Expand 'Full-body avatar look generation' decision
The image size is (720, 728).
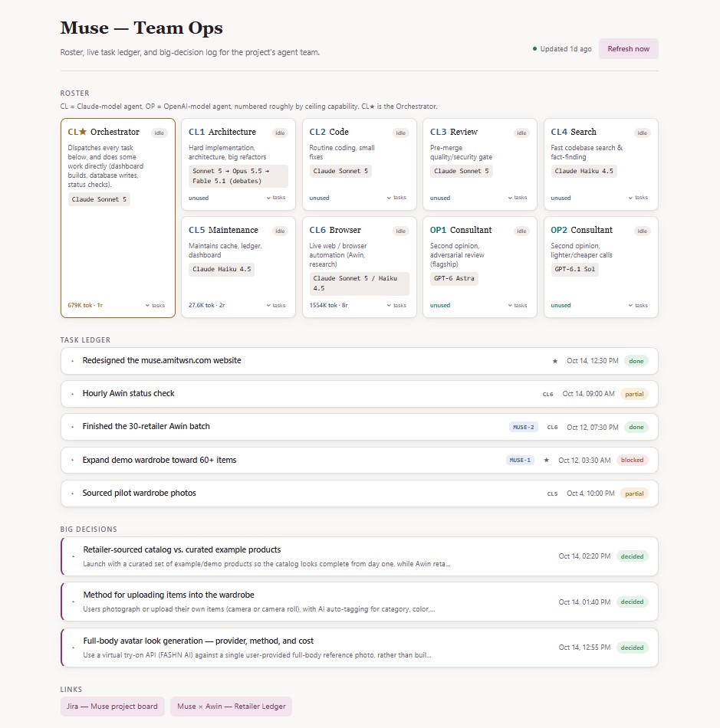pyautogui.click(x=359, y=648)
